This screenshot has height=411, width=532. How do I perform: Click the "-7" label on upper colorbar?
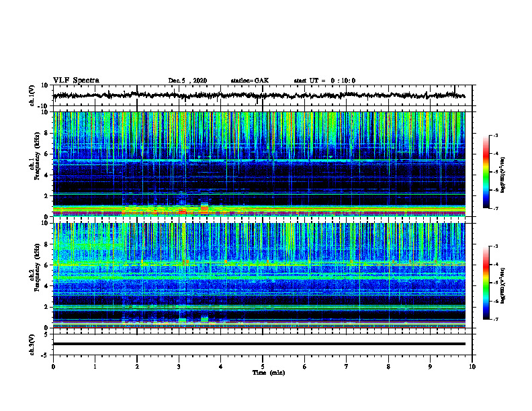click(x=496, y=208)
